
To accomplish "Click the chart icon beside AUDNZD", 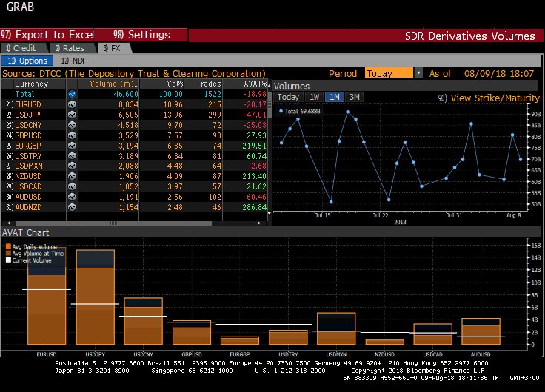I will click(72, 207).
